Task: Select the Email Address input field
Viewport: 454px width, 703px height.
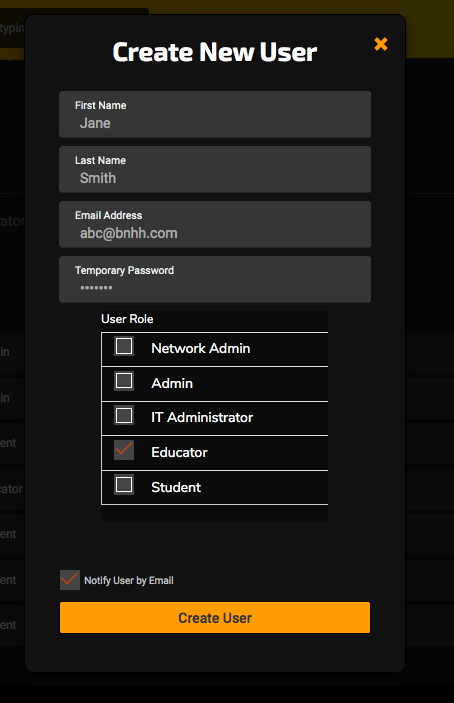Action: click(215, 224)
